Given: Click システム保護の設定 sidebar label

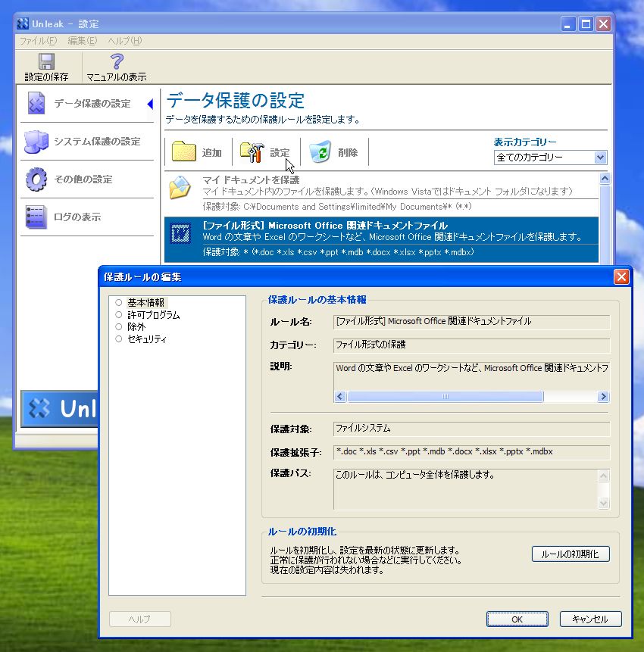Looking at the screenshot, I should [x=97, y=142].
